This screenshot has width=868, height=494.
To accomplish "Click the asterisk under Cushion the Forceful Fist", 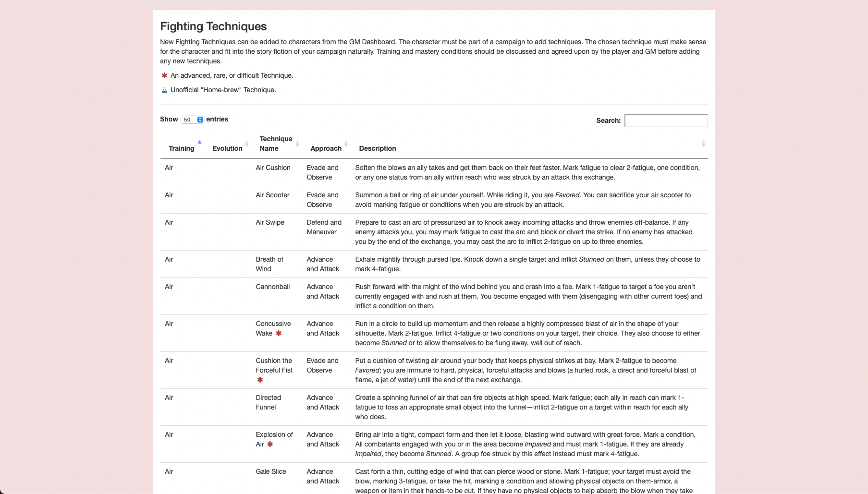I will [260, 380].
